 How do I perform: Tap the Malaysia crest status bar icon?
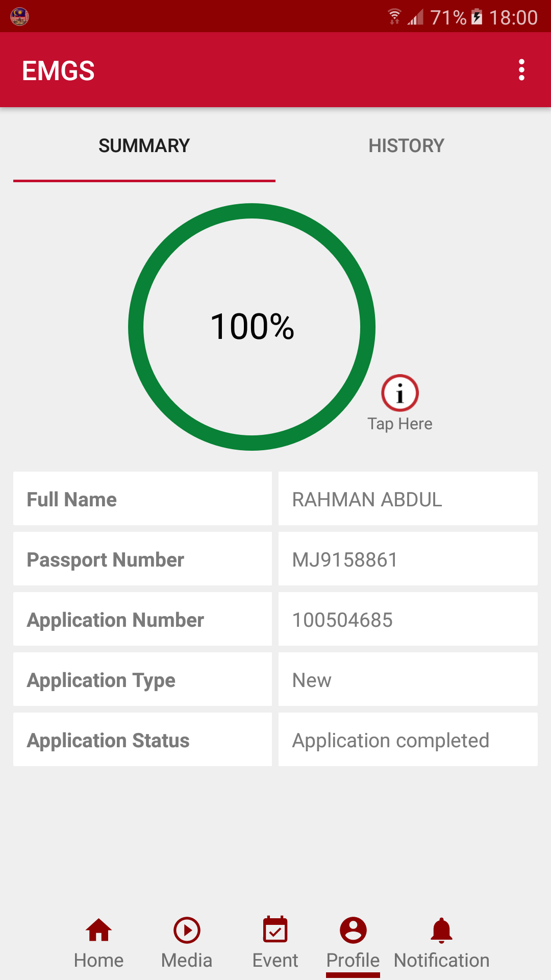click(19, 16)
